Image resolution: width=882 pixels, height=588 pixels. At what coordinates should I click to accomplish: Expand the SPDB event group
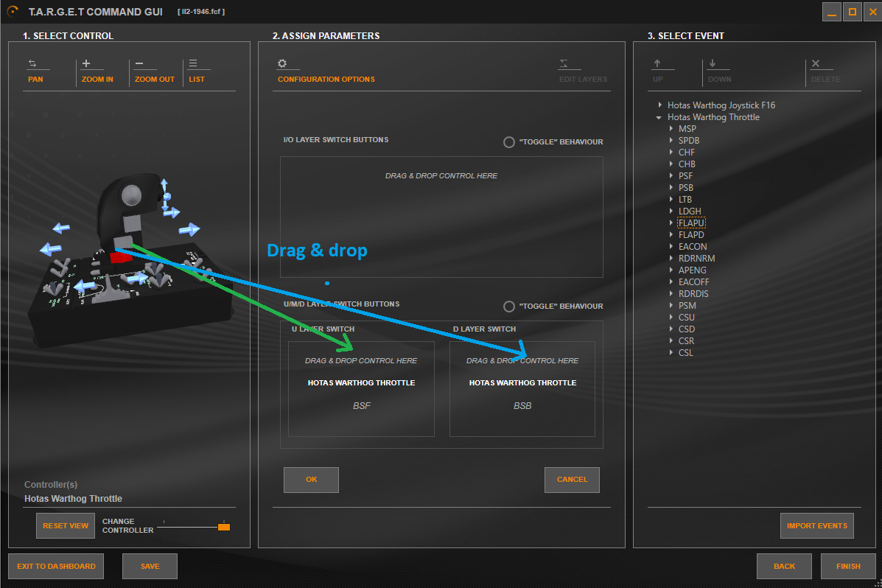(x=671, y=141)
